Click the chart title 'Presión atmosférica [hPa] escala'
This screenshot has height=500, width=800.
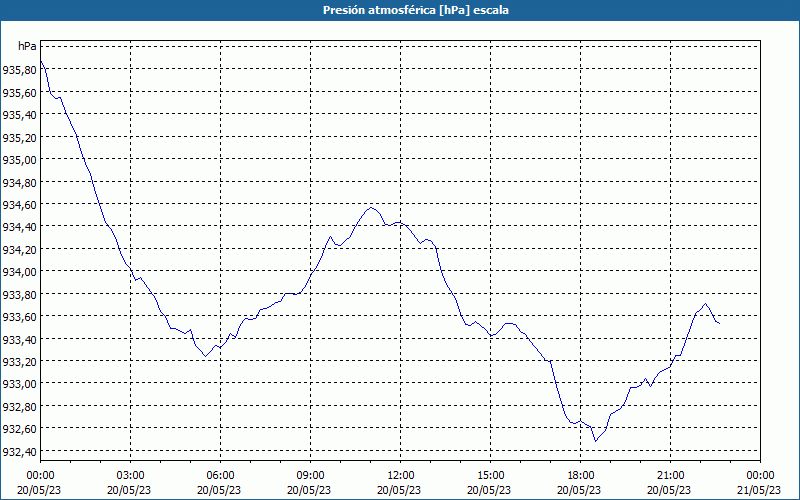[415, 10]
